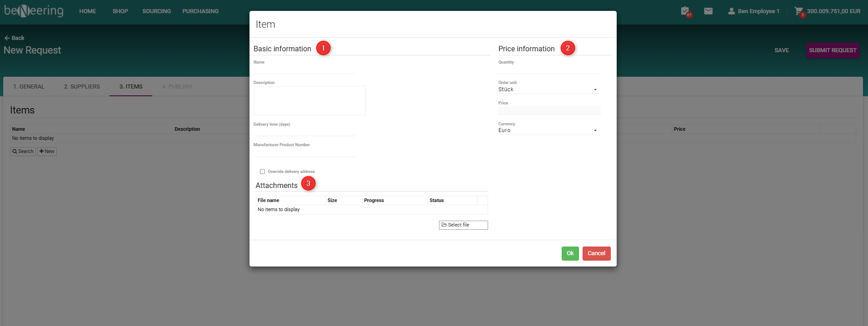Viewport: 868px width, 326px height.
Task: Click the Ben Employee 1 user icon
Action: point(731,11)
